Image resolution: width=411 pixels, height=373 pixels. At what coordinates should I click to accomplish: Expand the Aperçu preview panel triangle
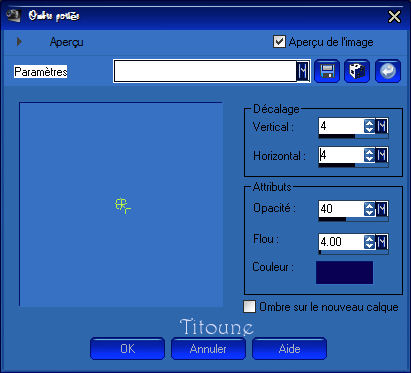coord(19,42)
